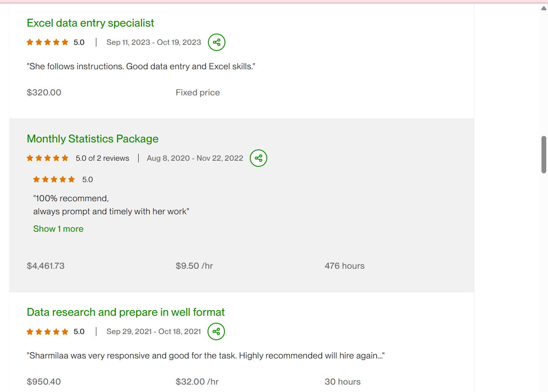Click the 'Sharmilaa was very responsive' review text
Screen dimensions: 548x392
click(205, 355)
